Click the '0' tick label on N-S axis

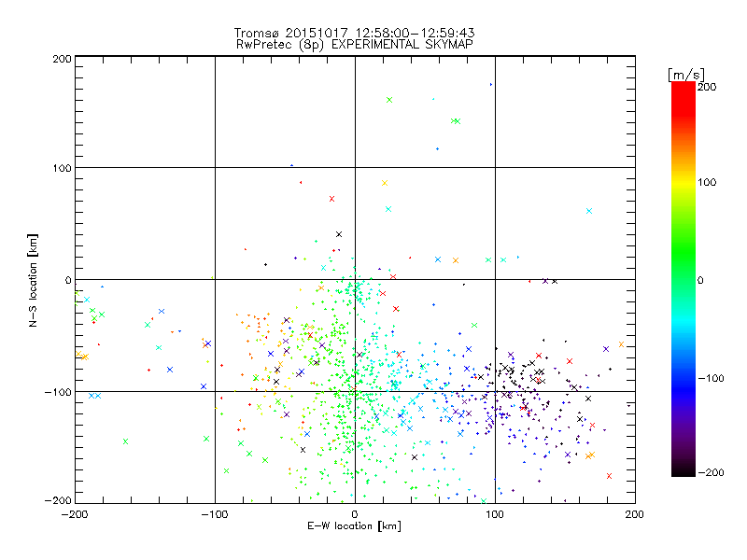click(x=68, y=280)
